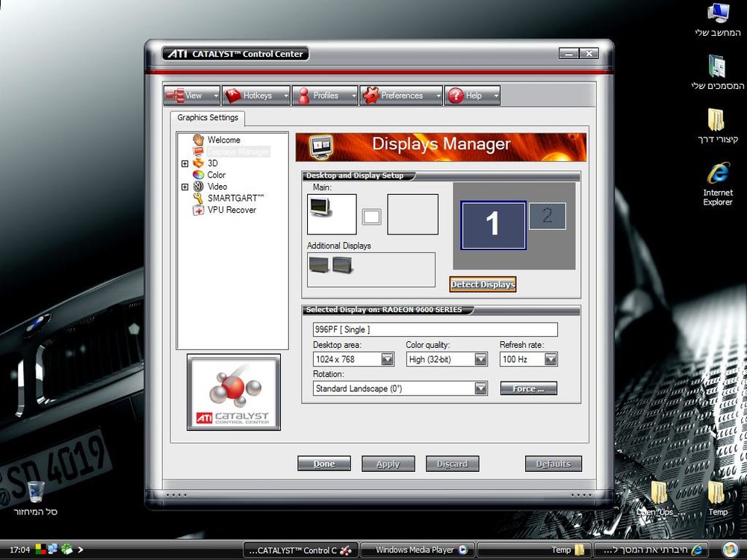
Task: Expand the 3D tree node
Action: click(185, 164)
